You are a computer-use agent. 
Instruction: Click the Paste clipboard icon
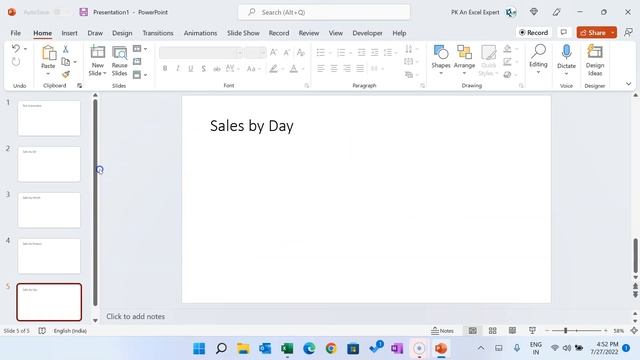[x=48, y=53]
